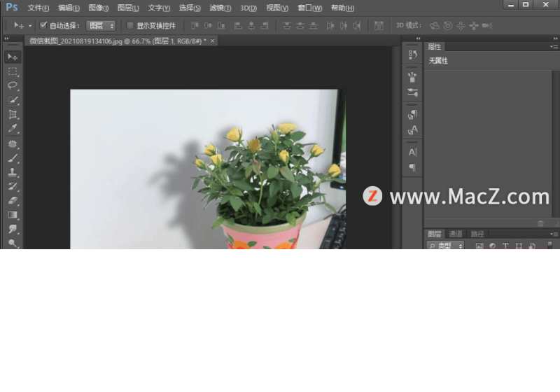The image size is (560, 392).
Task: Open the 类型 layer filter dropdown
Action: click(449, 246)
